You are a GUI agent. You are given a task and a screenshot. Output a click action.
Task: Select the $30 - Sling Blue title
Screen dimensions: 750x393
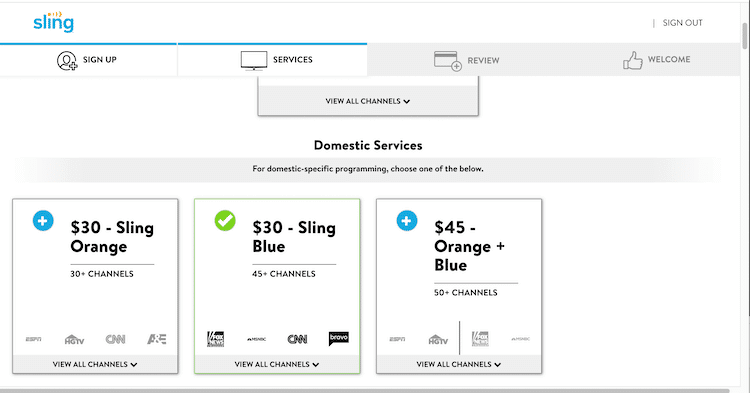click(294, 237)
